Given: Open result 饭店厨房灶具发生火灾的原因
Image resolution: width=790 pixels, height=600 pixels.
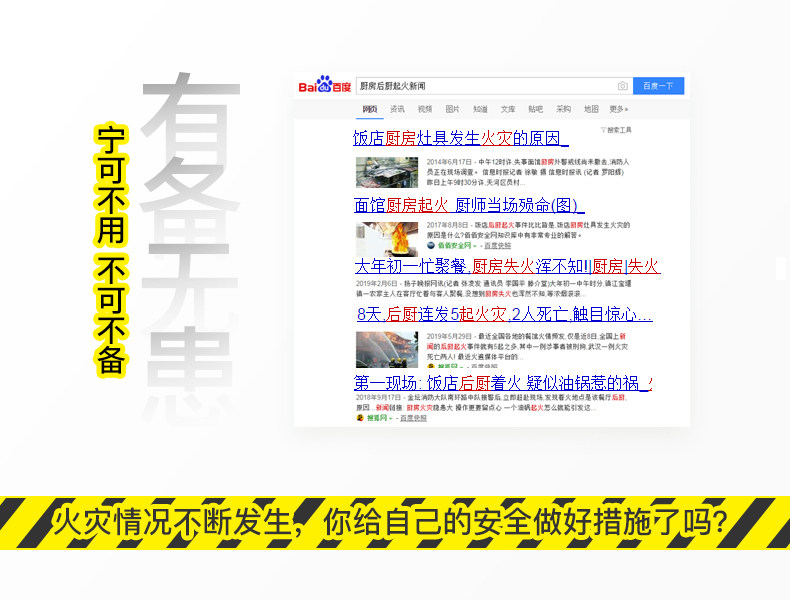Looking at the screenshot, I should 460,138.
